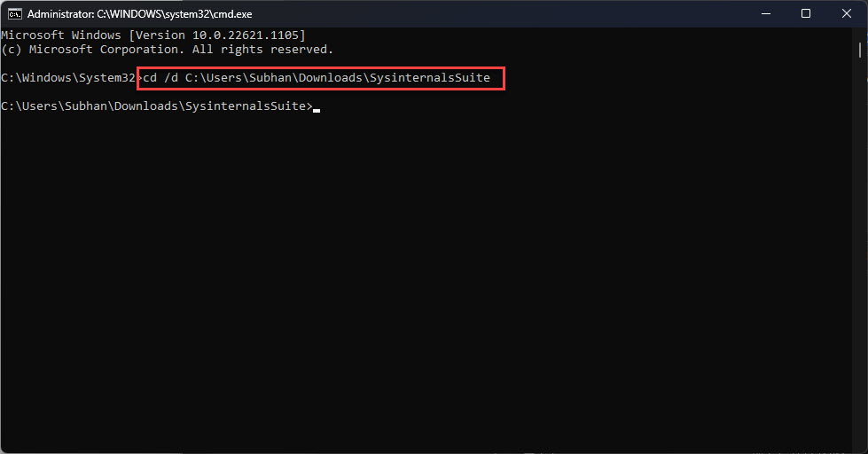868x454 pixels.
Task: Maximize the Command Prompt window
Action: (x=806, y=14)
